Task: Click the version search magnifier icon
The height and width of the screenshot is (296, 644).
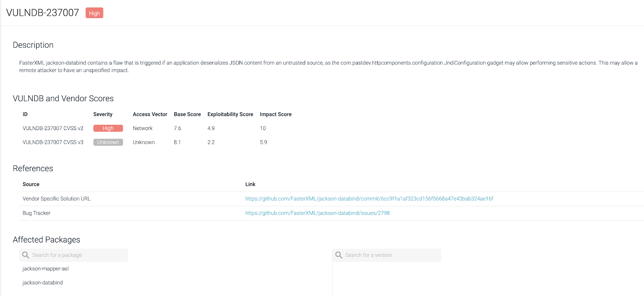Action: (x=339, y=255)
